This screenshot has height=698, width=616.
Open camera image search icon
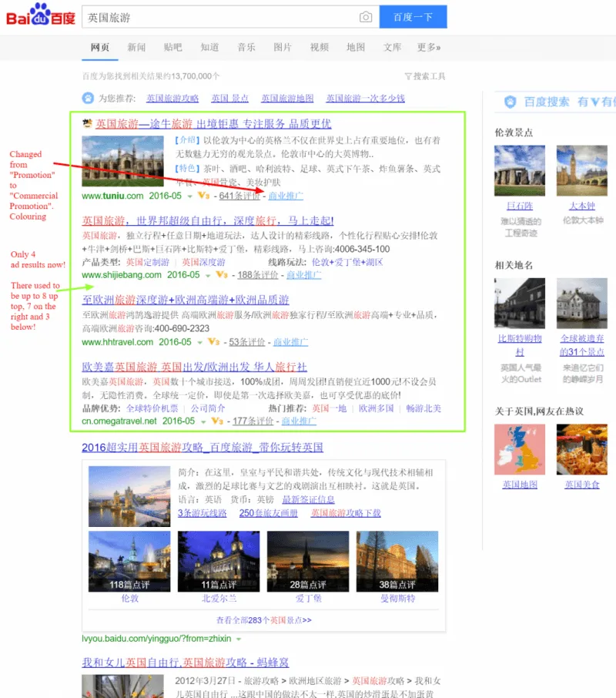click(366, 17)
